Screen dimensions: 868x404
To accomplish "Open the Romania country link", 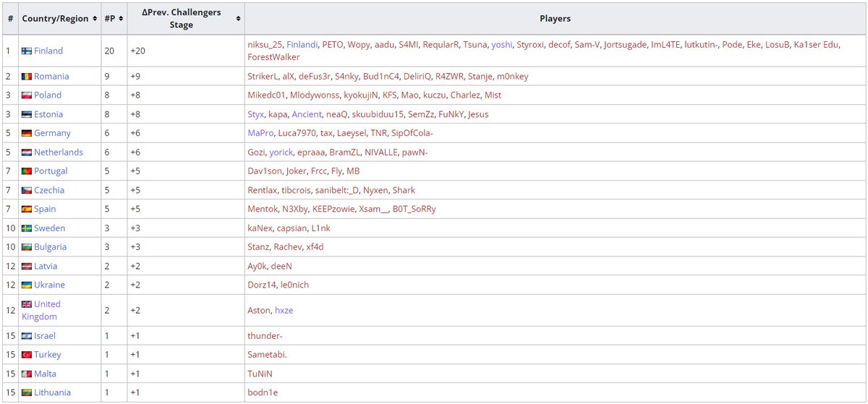I will pyautogui.click(x=52, y=77).
